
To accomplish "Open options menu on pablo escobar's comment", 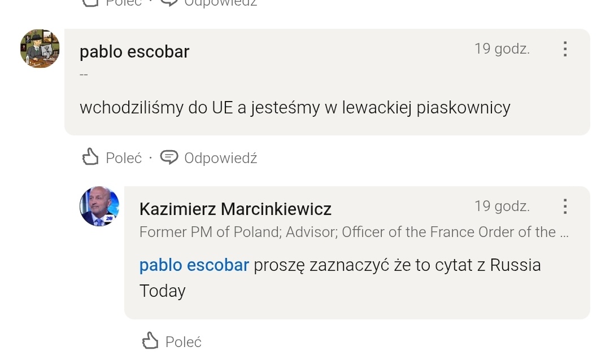I will pyautogui.click(x=565, y=49).
